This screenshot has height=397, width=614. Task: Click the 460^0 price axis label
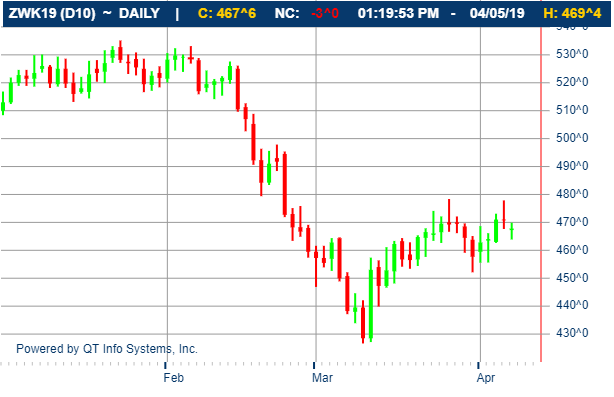pos(572,250)
